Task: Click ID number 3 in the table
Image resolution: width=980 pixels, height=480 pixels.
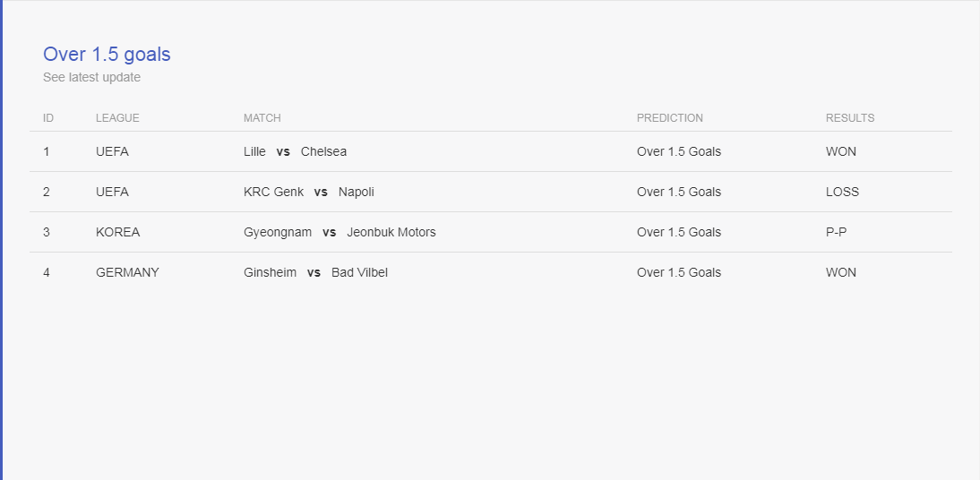Action: pyautogui.click(x=47, y=233)
